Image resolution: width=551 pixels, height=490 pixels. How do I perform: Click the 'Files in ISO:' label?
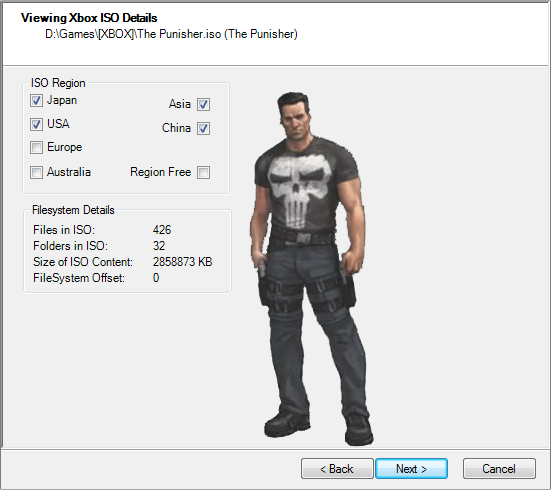[64, 230]
